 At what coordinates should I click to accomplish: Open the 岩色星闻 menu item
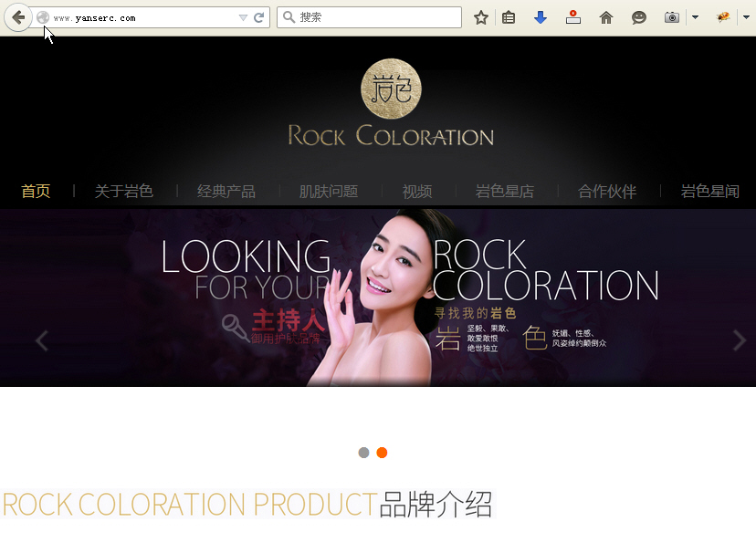point(709,192)
